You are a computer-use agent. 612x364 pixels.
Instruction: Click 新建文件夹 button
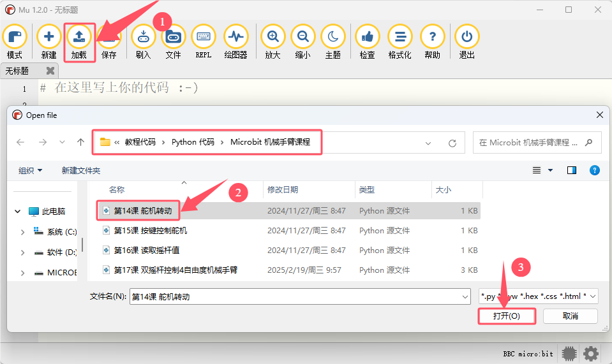[81, 170]
